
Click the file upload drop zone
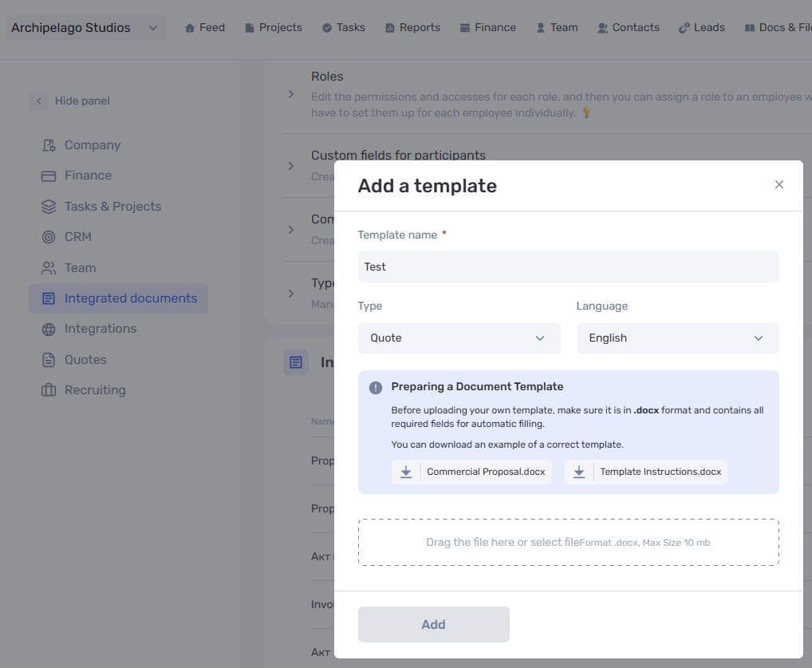pos(568,542)
